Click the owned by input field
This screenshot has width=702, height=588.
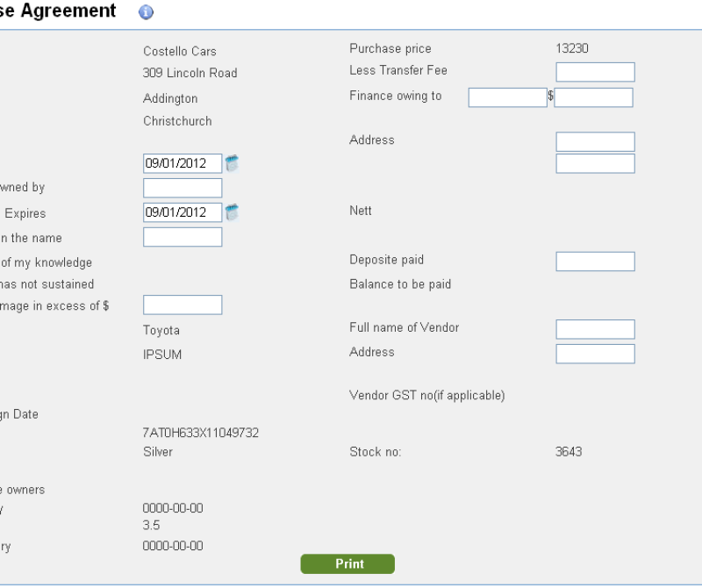183,188
